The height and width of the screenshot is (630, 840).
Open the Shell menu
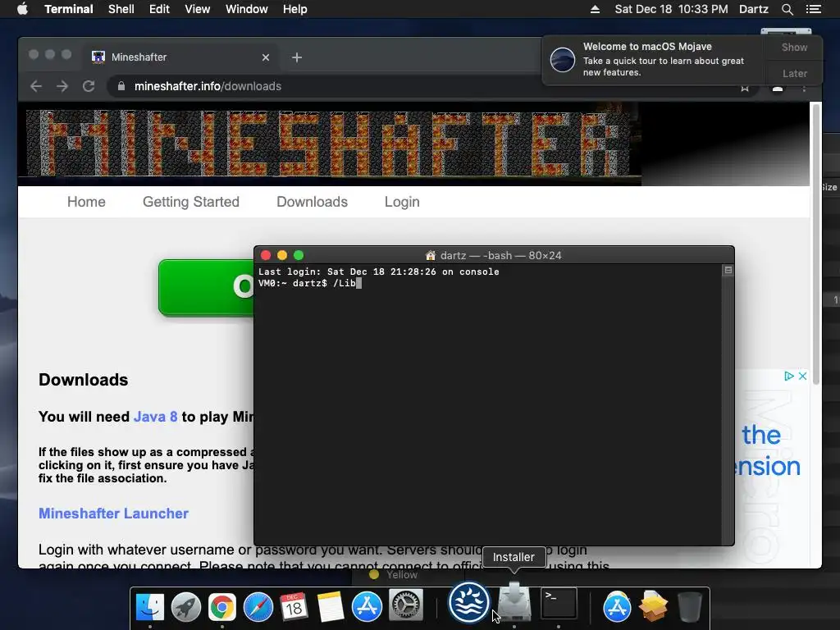pos(121,9)
